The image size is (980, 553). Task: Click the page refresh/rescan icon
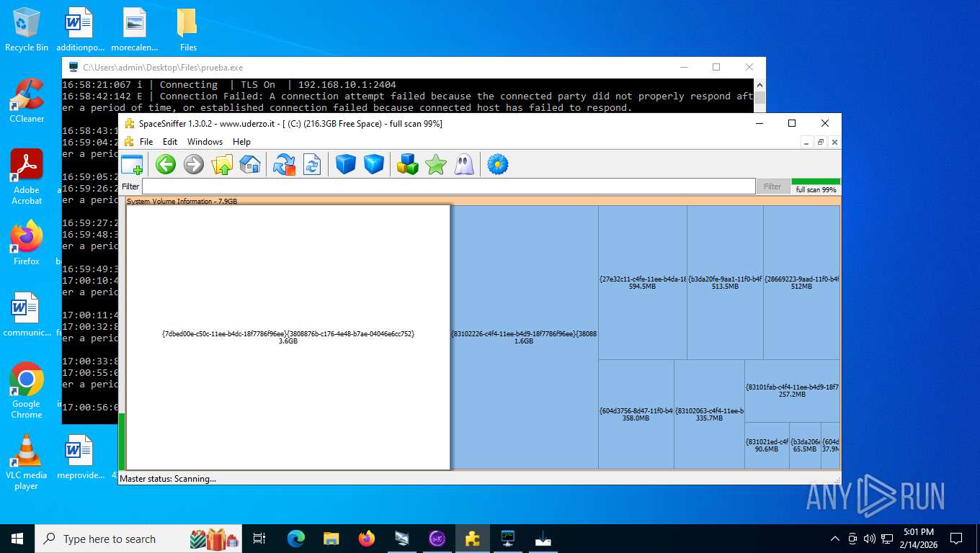coord(312,164)
